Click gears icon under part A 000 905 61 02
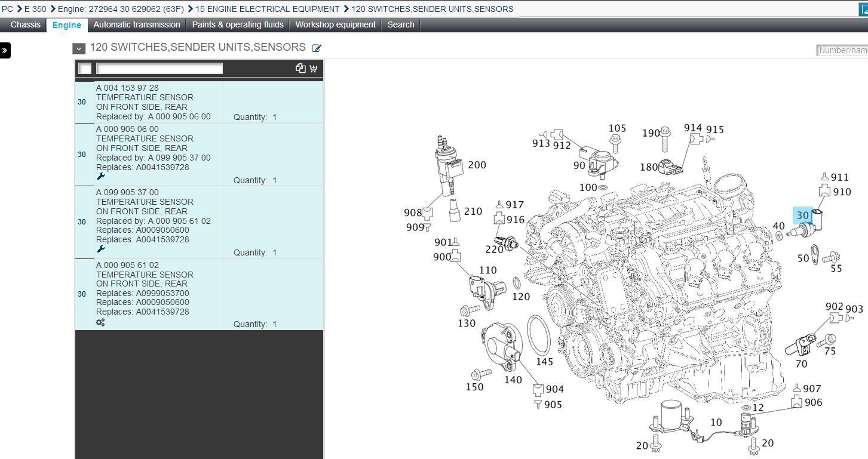Image resolution: width=868 pixels, height=459 pixels. (100, 322)
